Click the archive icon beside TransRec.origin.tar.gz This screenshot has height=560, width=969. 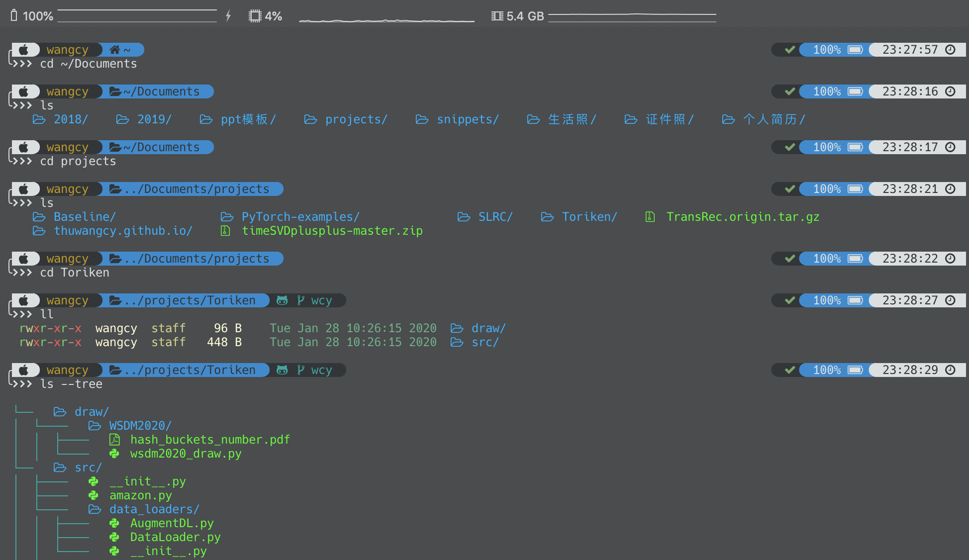tap(650, 217)
